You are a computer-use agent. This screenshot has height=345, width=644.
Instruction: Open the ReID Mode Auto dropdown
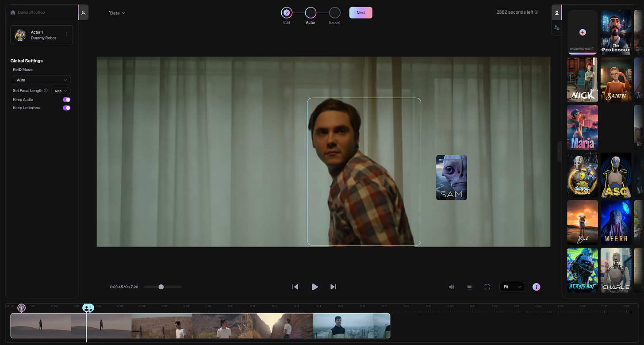pos(42,80)
